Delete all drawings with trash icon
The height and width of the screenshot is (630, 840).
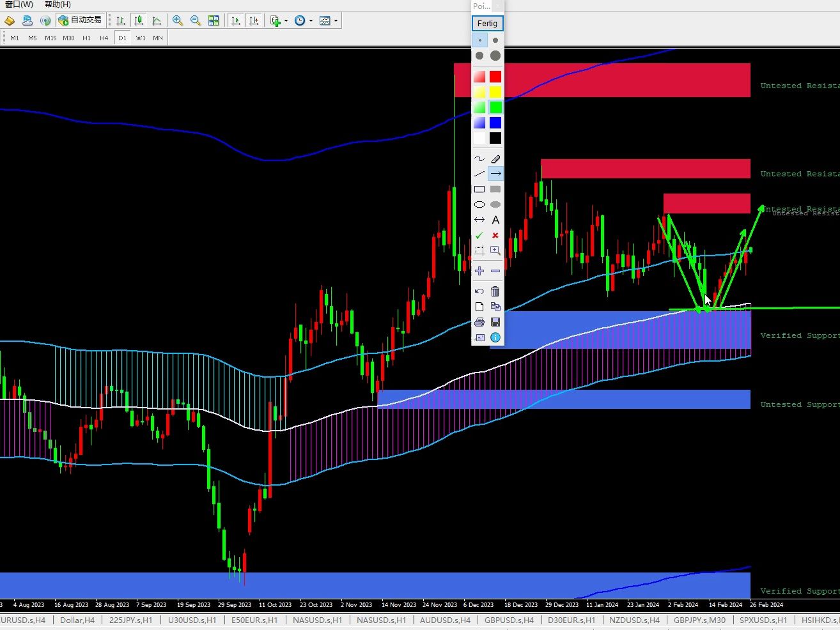tap(495, 291)
